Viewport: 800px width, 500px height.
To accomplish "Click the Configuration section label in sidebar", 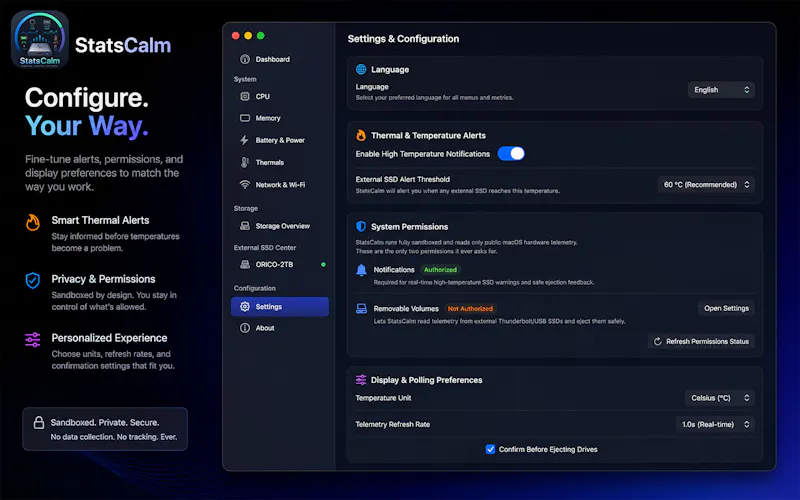I will (255, 288).
